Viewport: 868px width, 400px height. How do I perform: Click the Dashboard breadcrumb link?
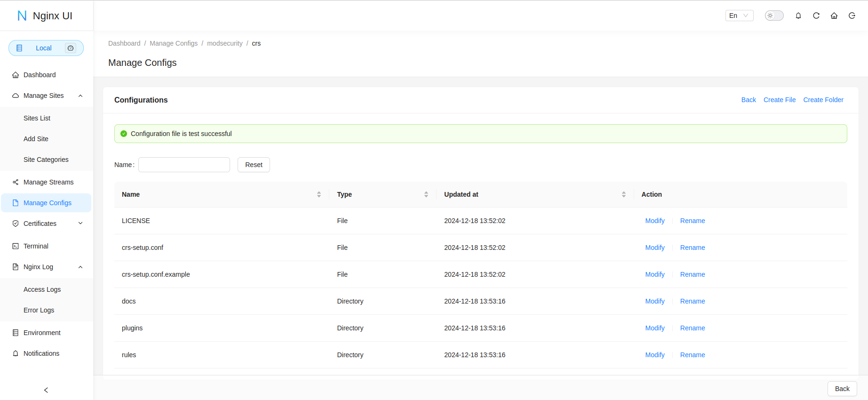point(124,43)
